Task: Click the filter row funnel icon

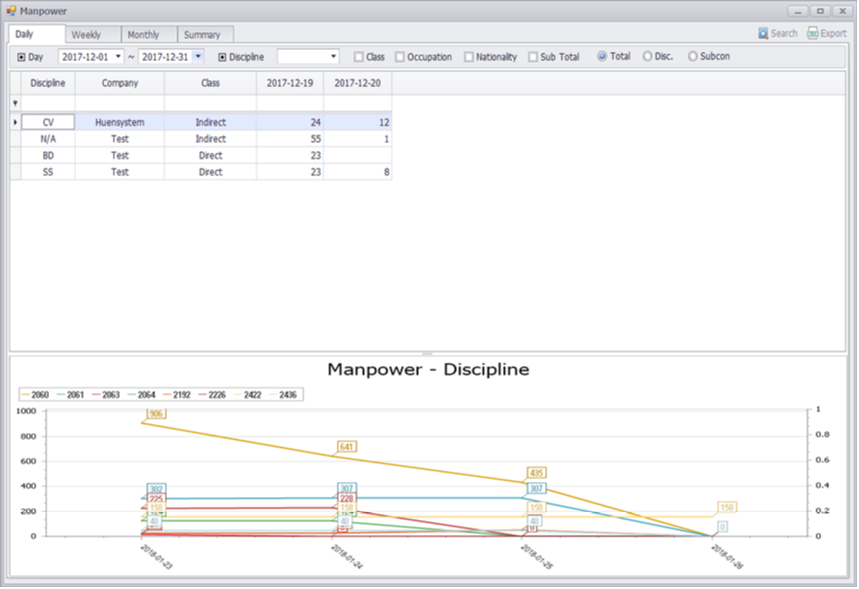Action: click(15, 103)
